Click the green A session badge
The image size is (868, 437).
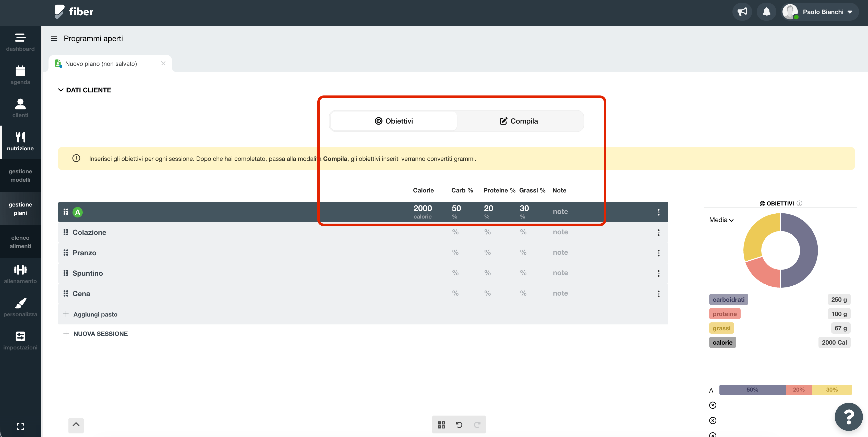pyautogui.click(x=78, y=212)
